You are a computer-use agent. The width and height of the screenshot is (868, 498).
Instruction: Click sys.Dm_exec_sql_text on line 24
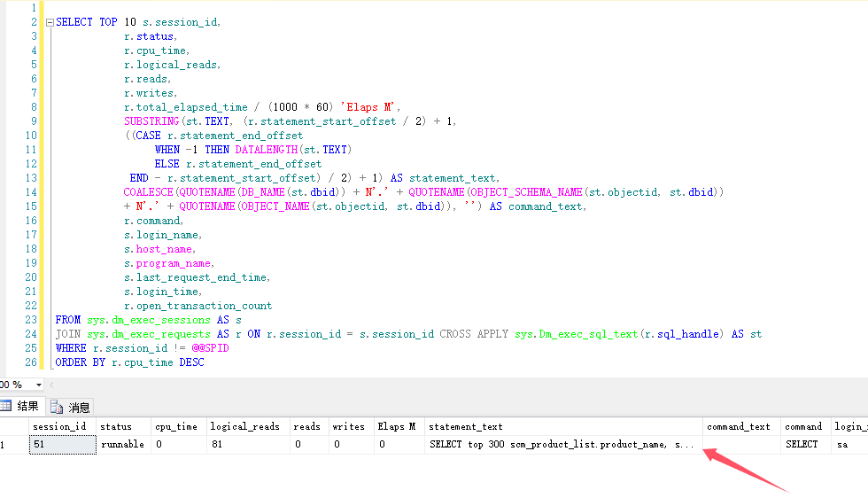point(577,335)
